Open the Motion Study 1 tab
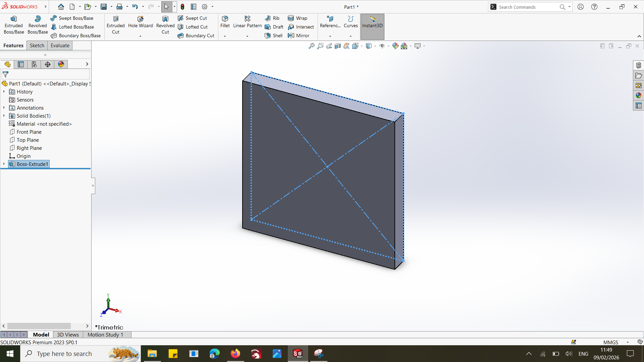 tap(105, 335)
